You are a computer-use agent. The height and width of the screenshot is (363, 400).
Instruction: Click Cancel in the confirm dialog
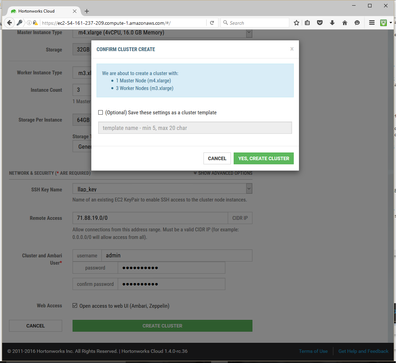coord(217,158)
